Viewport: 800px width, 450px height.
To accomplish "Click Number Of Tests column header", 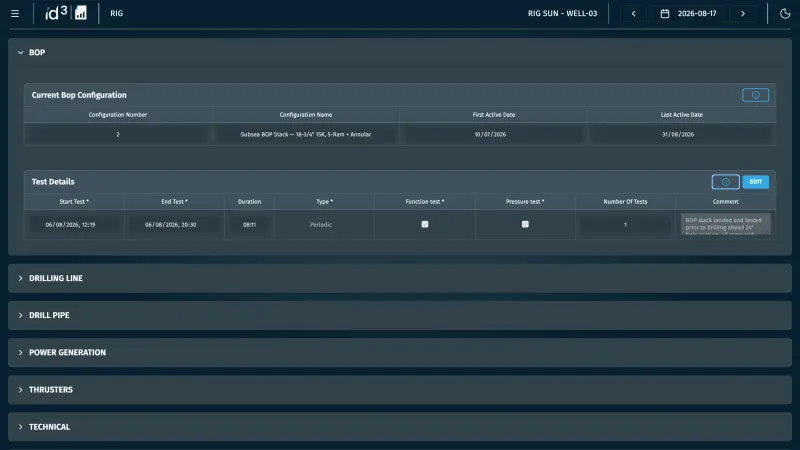I will pyautogui.click(x=625, y=202).
